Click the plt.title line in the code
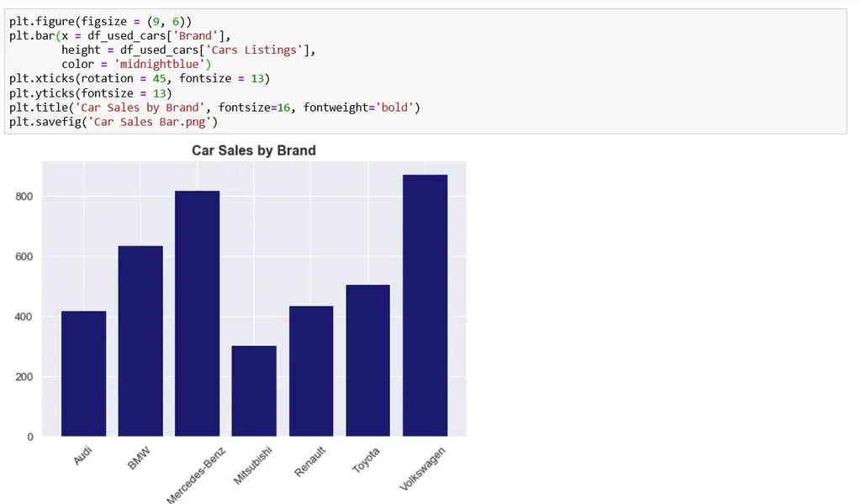Image resolution: width=861 pixels, height=504 pixels. click(x=214, y=108)
